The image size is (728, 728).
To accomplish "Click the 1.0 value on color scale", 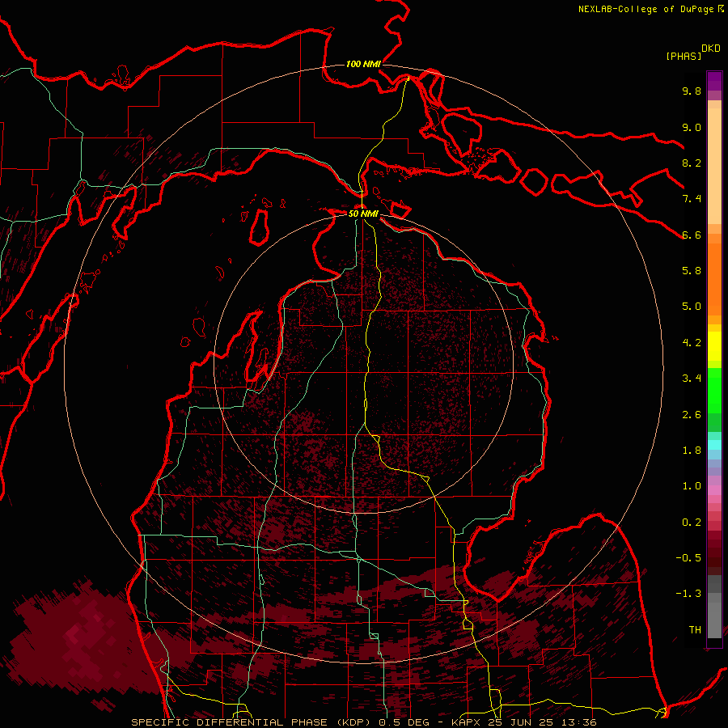I will click(692, 486).
